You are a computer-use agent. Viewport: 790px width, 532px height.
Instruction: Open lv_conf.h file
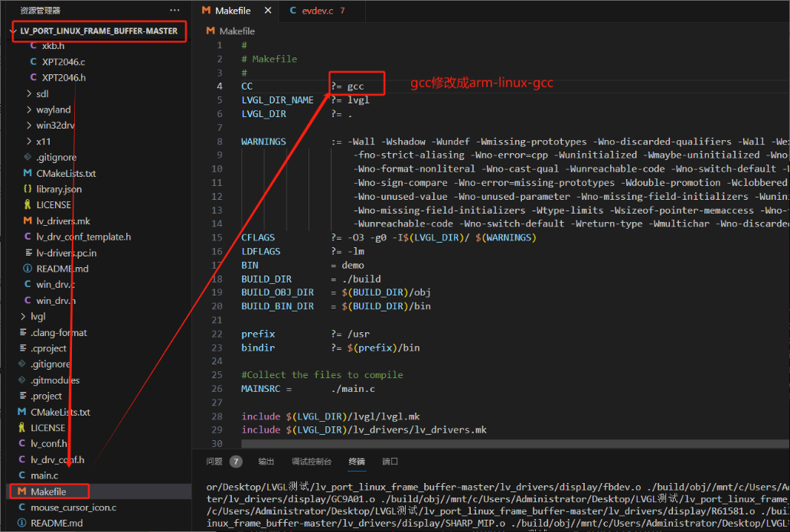[49, 444]
